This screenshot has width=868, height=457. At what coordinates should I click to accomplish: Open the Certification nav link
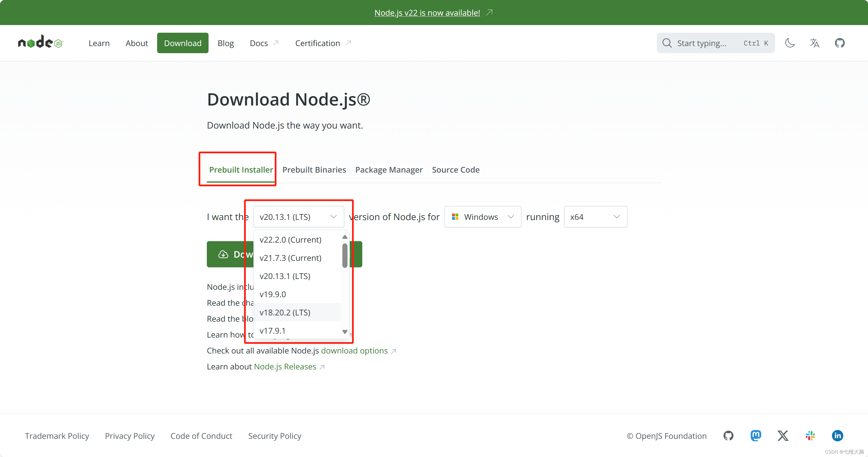[323, 43]
